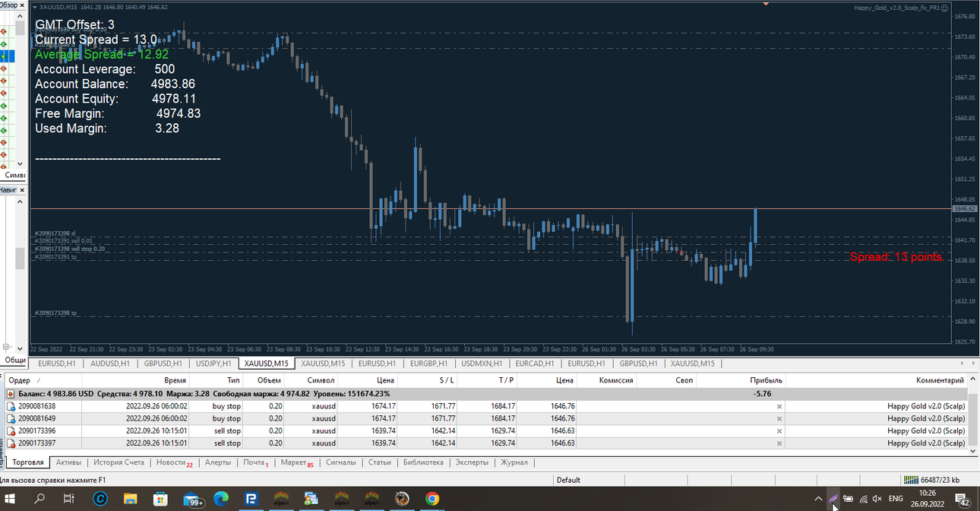Viewport: 980px width, 511px height.
Task: Close the Navigator panel
Action: (21, 190)
